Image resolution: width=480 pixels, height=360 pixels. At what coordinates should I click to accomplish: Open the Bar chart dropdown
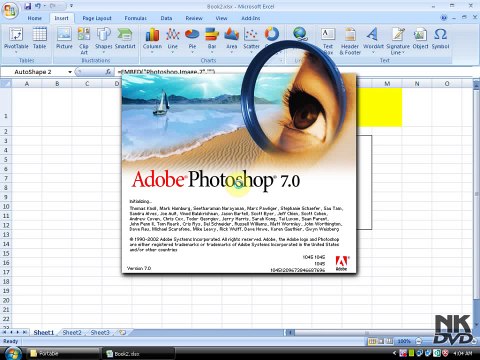coord(212,40)
